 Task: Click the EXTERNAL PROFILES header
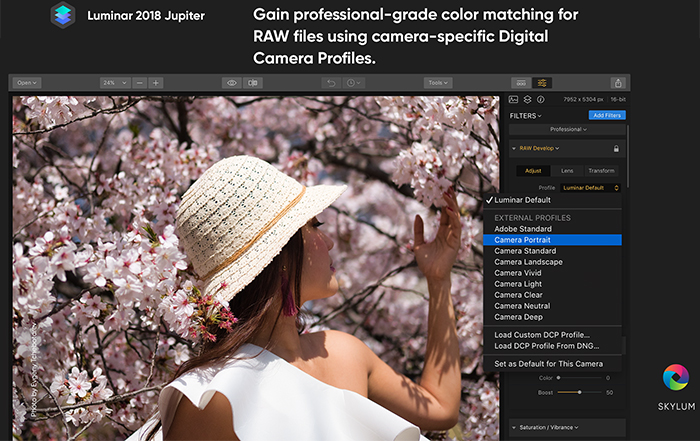pyautogui.click(x=532, y=218)
